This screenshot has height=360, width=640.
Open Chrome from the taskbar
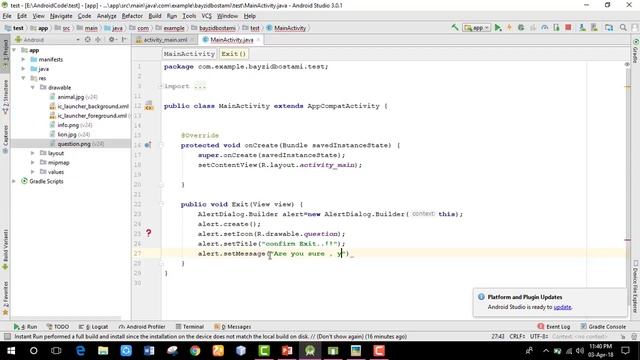pos(195,351)
